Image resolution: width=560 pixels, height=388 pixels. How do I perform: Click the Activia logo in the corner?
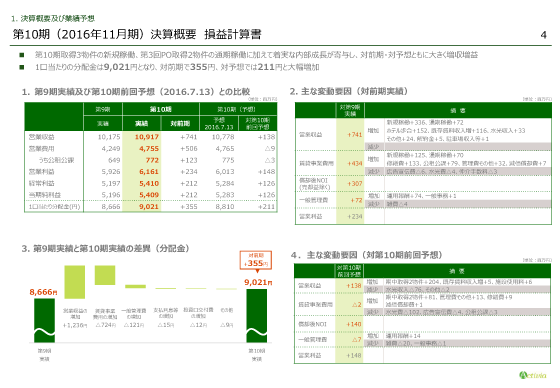click(x=533, y=375)
